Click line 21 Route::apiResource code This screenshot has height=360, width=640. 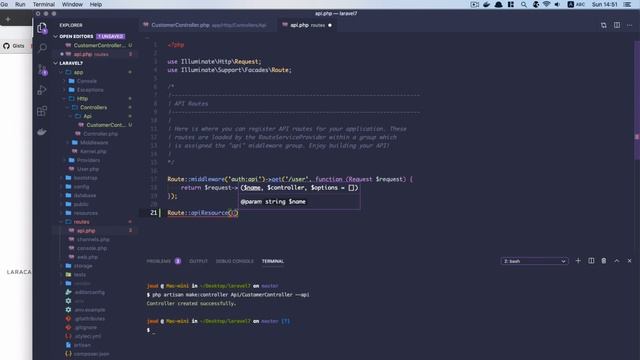click(x=202, y=213)
